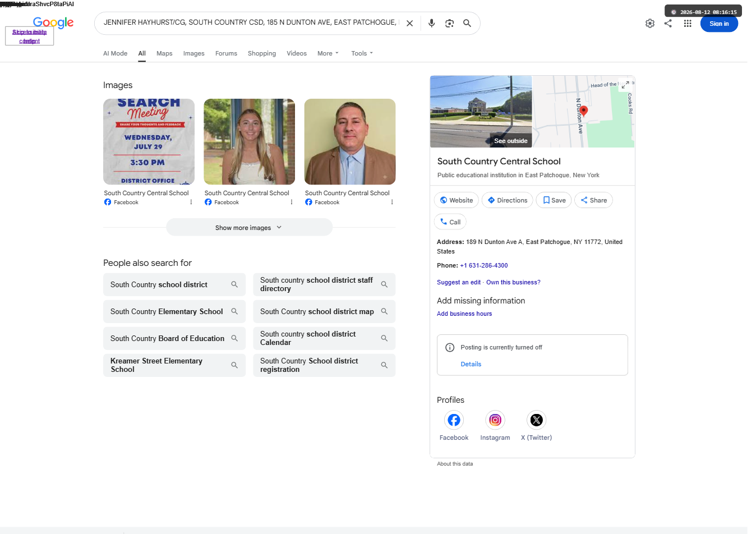Open the Tools dropdown

tap(362, 53)
